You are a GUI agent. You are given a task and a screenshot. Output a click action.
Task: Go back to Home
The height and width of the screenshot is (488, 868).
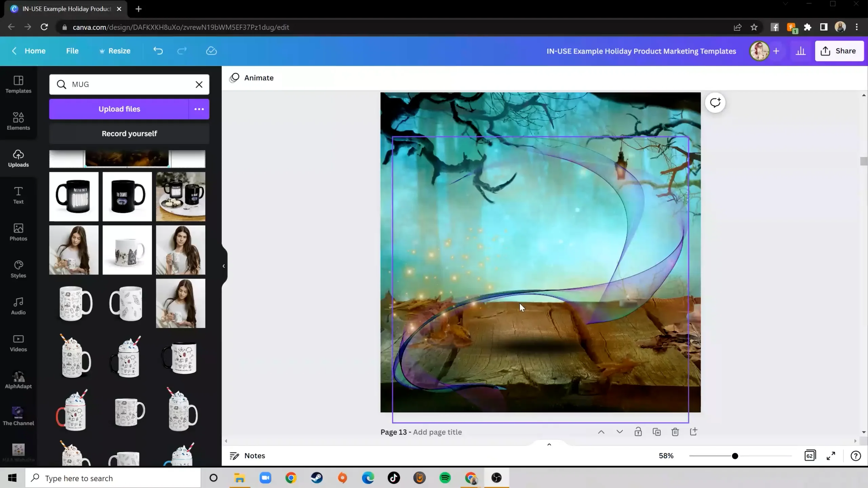click(29, 51)
